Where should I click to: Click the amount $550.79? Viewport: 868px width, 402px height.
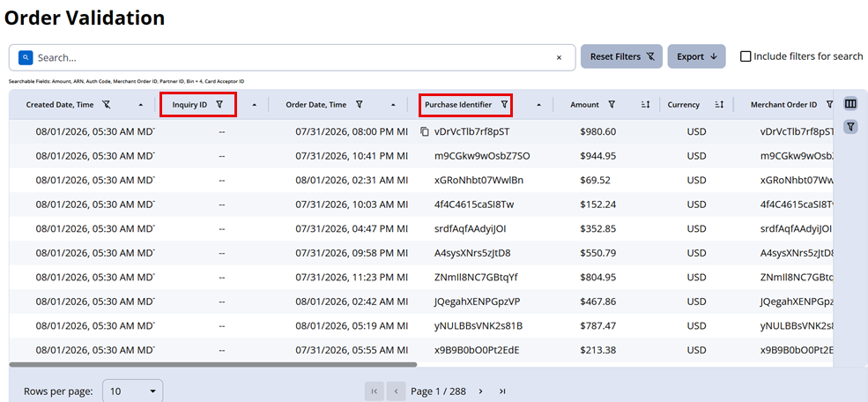(x=598, y=254)
